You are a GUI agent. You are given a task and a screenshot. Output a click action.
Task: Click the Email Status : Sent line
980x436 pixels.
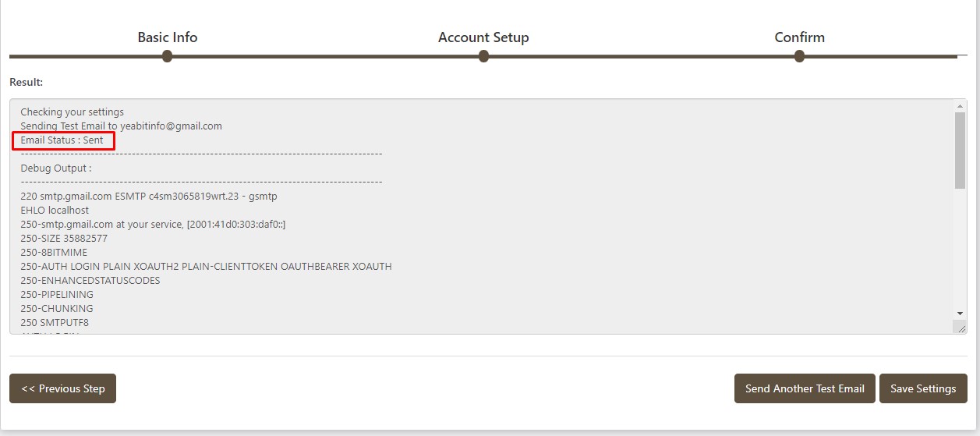coord(62,140)
